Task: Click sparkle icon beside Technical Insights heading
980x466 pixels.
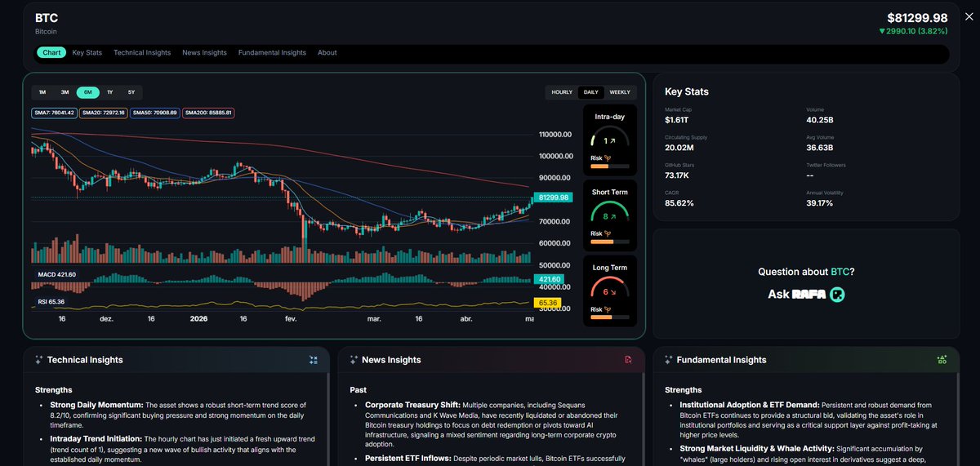Action: pyautogui.click(x=38, y=360)
